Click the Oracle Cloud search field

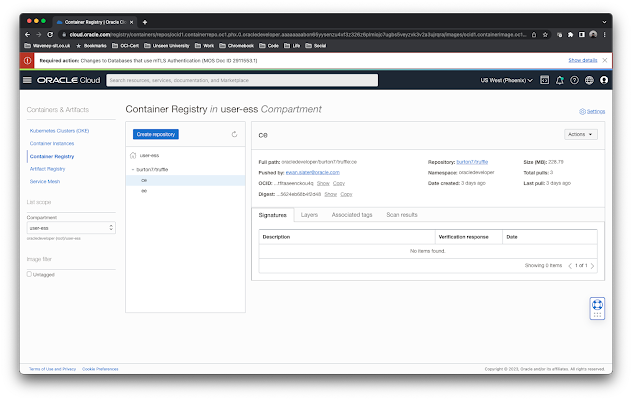242,80
